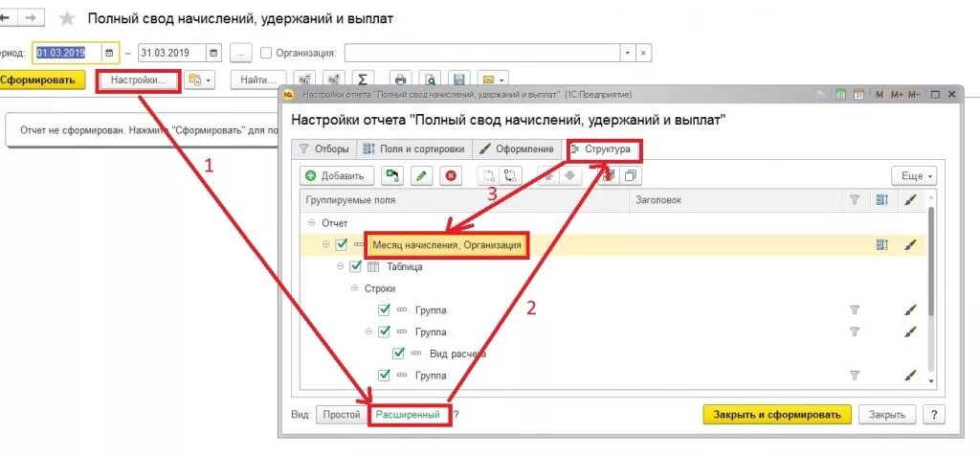The height and width of the screenshot is (457, 980).
Task: Switch to the Отборы tab
Action: (323, 149)
